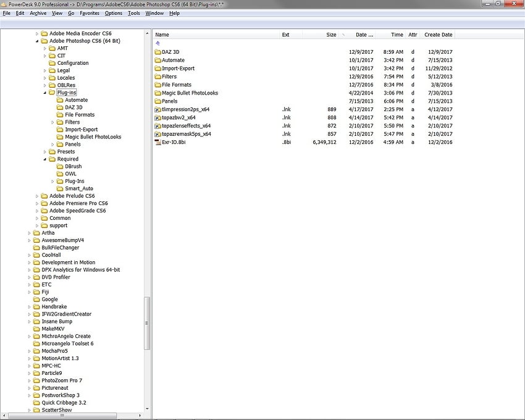Click the Google folder icon in tree
The image size is (525, 420).
(x=36, y=300)
